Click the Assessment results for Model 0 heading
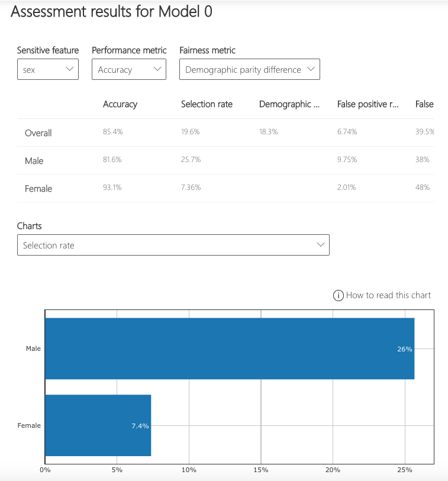The height and width of the screenshot is (481, 448). click(x=111, y=12)
